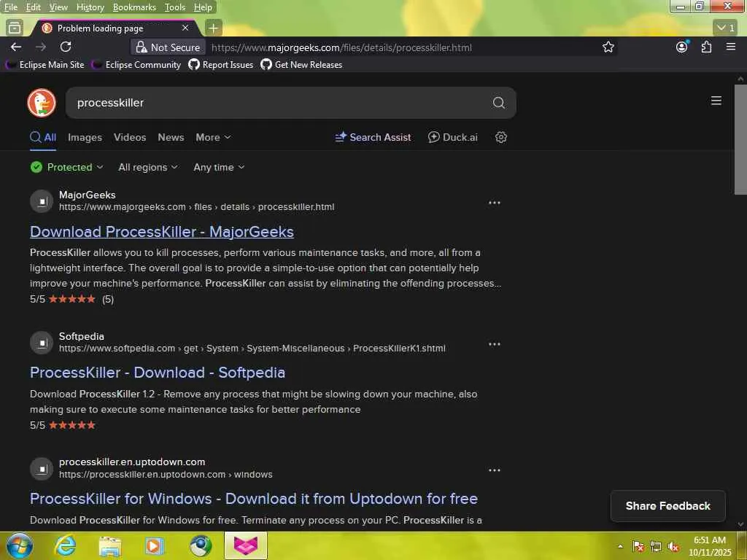Open the media player taskbar icon
The width and height of the screenshot is (747, 560).
pos(155,545)
